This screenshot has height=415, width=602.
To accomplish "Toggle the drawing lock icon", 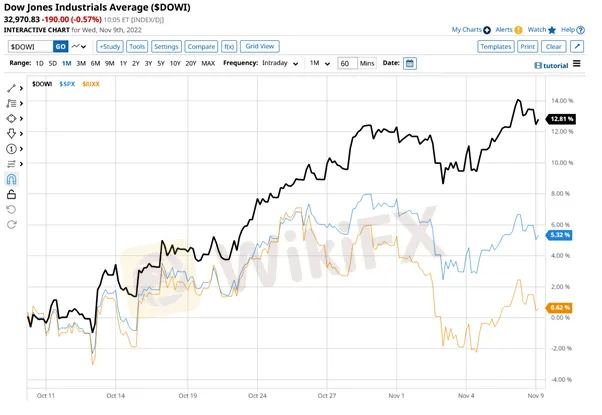I will 11,194.
